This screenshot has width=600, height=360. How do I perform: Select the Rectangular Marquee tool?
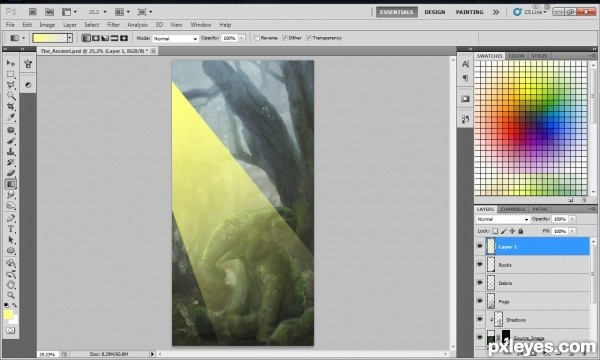click(x=11, y=74)
